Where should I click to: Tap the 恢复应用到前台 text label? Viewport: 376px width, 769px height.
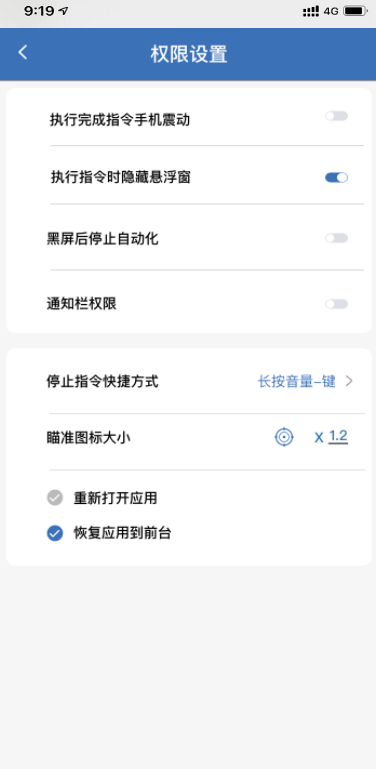tap(123, 533)
